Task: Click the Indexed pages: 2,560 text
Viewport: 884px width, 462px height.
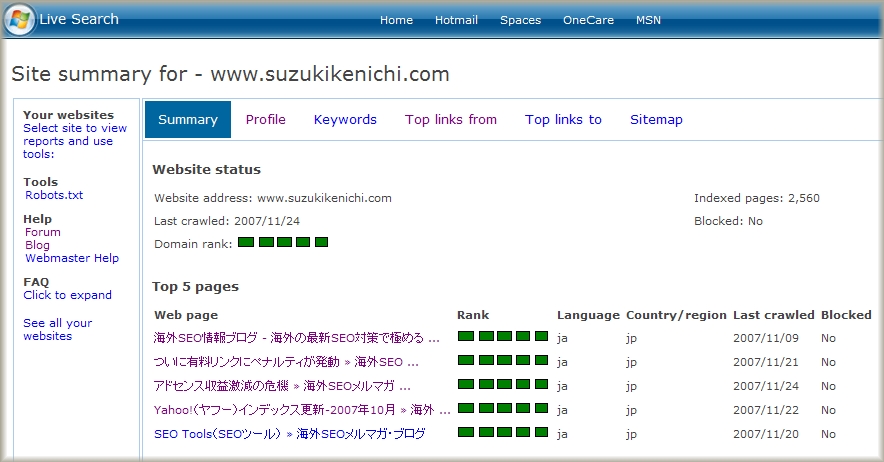Action: [x=757, y=198]
